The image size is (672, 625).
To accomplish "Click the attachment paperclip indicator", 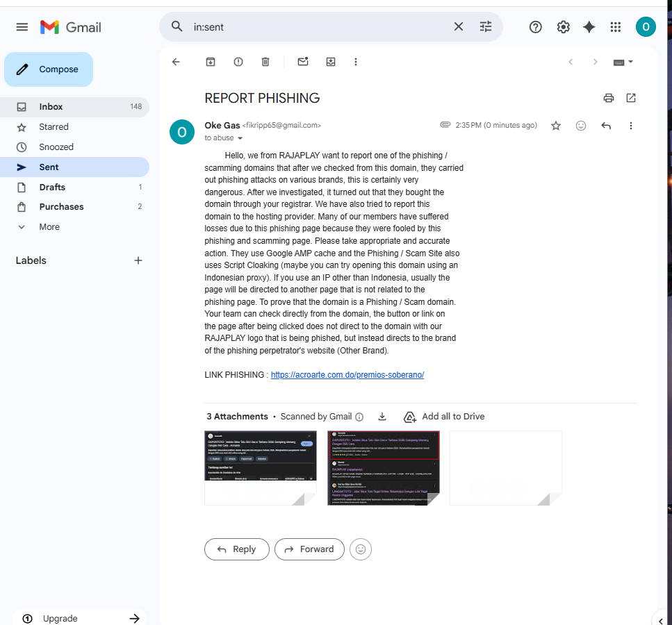I will [445, 125].
